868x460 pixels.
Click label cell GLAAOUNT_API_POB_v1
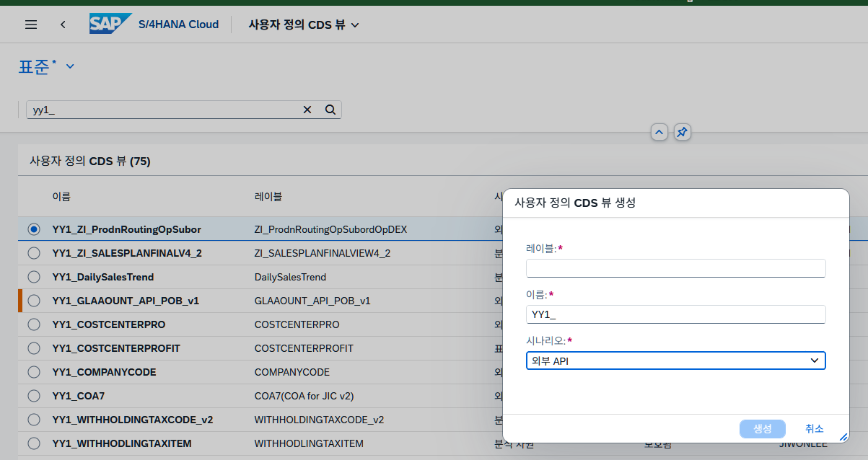(312, 301)
